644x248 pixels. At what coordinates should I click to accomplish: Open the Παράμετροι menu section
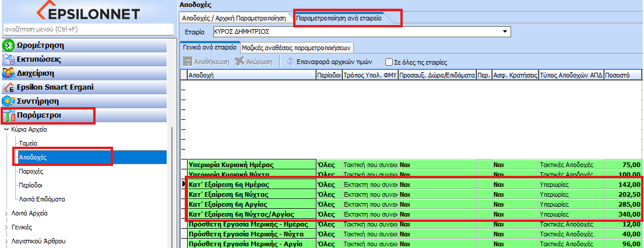[x=84, y=115]
